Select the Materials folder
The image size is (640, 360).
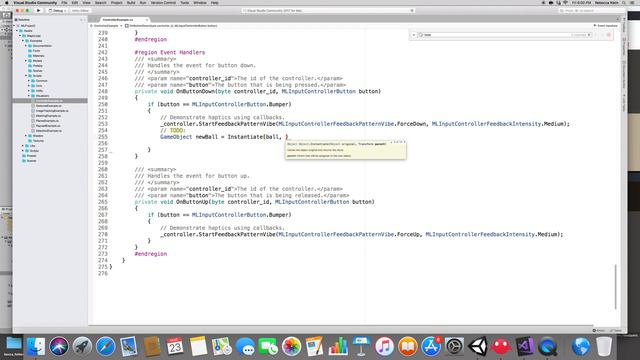point(38,56)
